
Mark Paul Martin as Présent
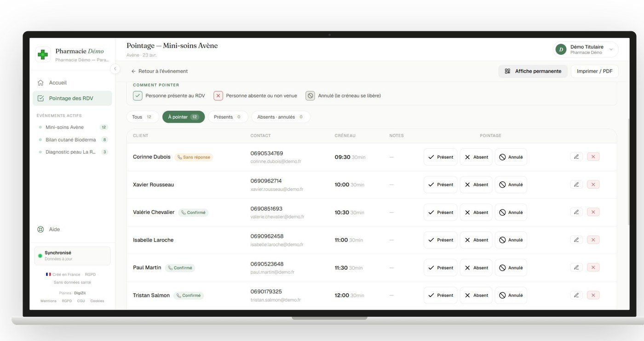coord(440,267)
